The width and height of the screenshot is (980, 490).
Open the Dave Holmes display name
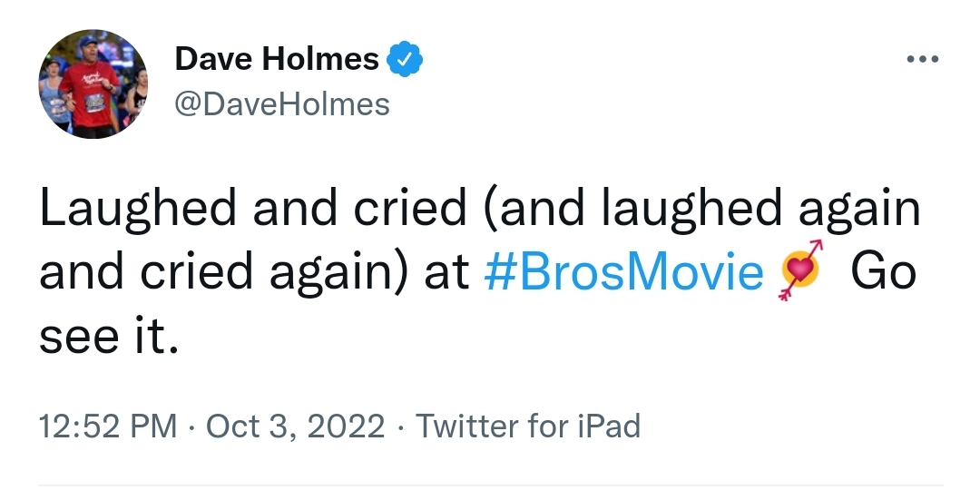coord(277,59)
